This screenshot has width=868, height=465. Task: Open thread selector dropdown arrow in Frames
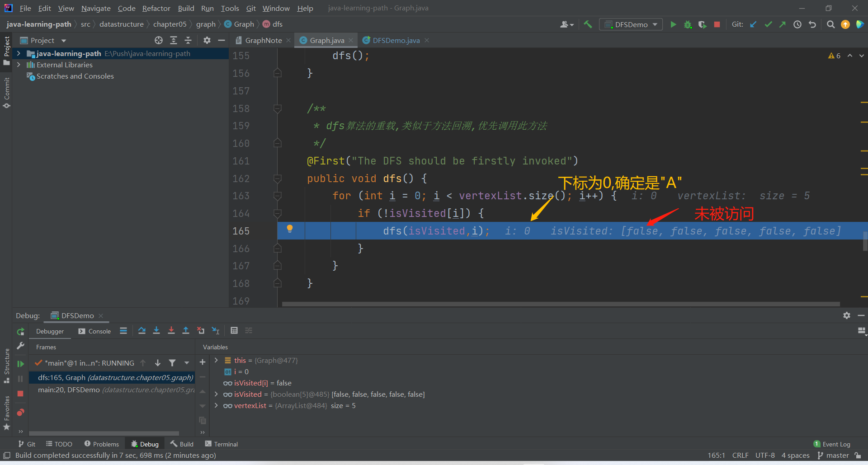point(187,363)
